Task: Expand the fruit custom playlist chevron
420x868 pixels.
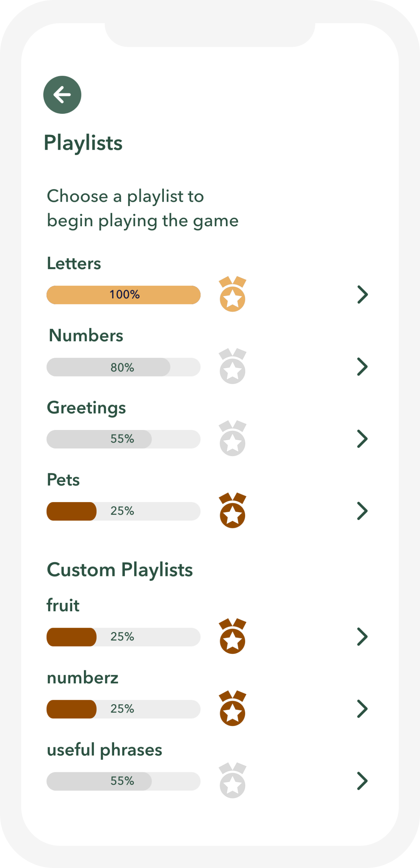Action: (x=362, y=637)
